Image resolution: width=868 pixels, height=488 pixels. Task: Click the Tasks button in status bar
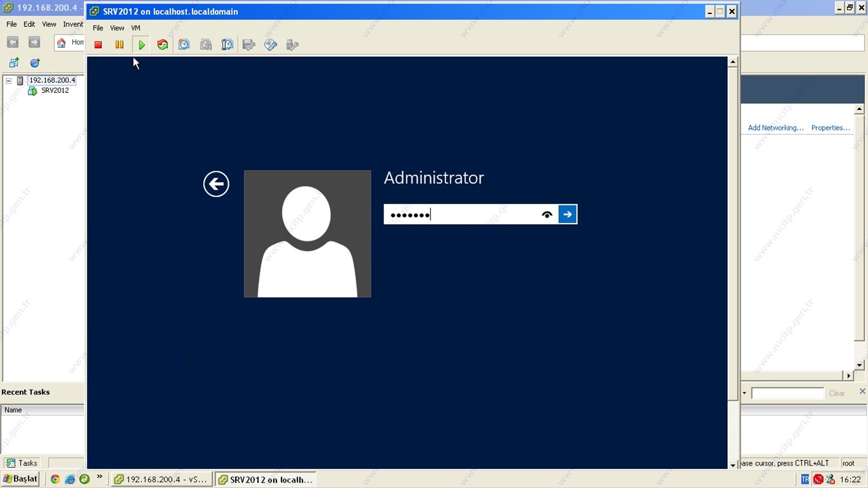[x=22, y=463]
